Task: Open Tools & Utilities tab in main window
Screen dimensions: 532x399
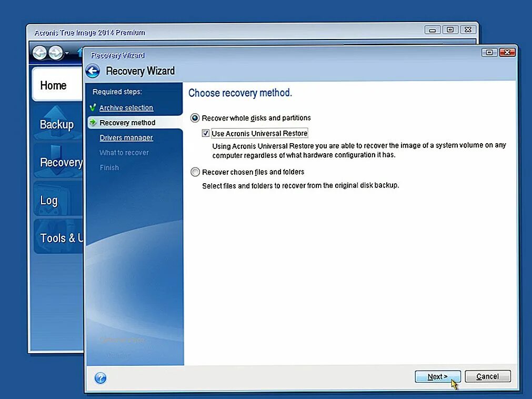Action: (x=58, y=237)
